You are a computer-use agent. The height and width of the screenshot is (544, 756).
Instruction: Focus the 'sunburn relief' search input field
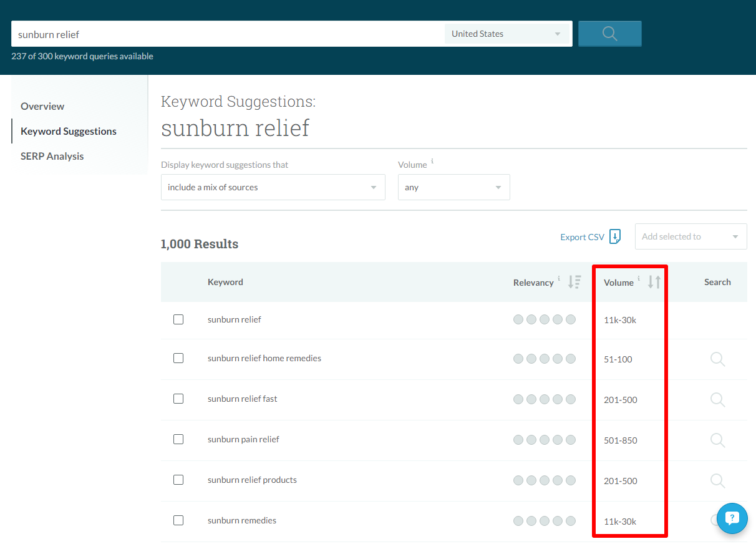[228, 34]
